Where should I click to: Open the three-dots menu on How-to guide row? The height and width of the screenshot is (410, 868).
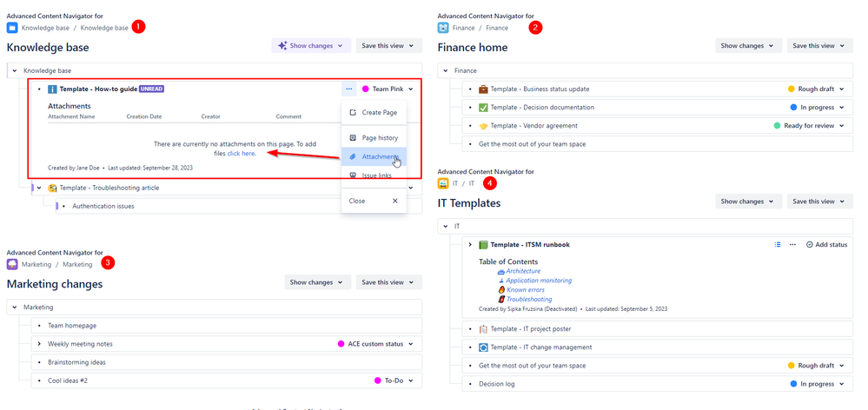pyautogui.click(x=348, y=89)
